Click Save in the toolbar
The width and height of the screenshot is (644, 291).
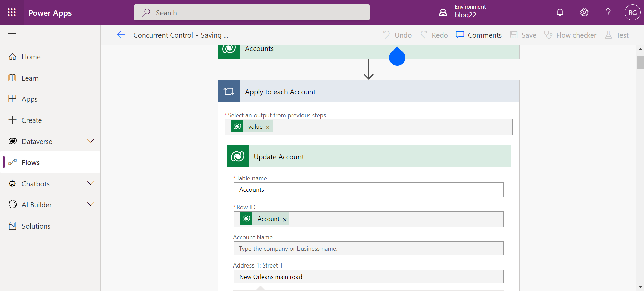click(523, 35)
